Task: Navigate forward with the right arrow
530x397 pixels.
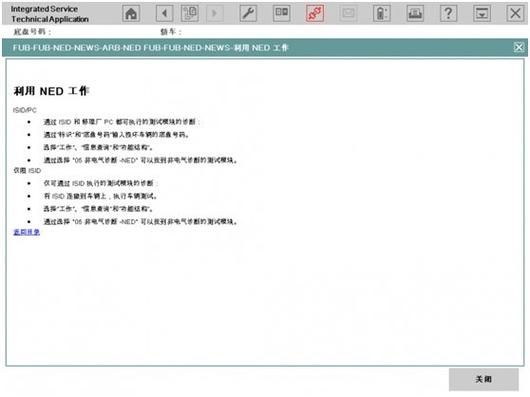Action: click(x=215, y=14)
